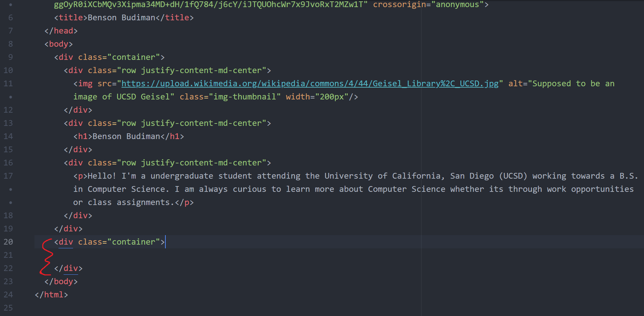Open the Wikimedia Geisel Library image URL
Screen dimensions: 644x316
pyautogui.click(x=310, y=84)
